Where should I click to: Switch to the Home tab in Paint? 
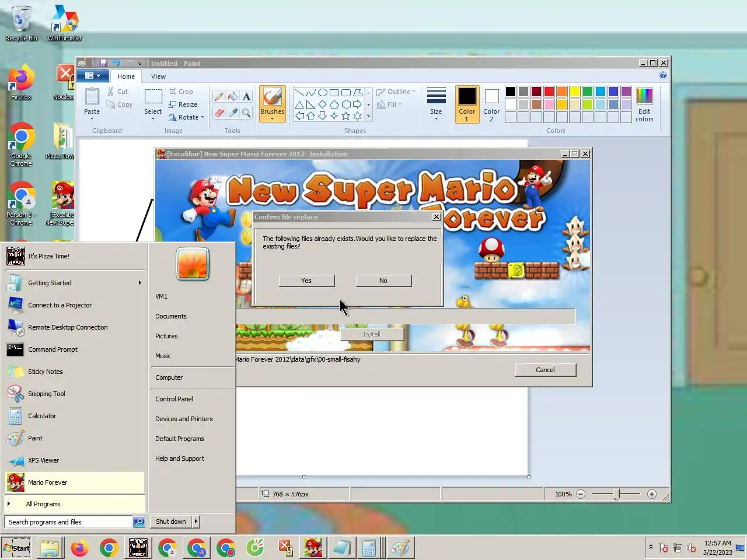pyautogui.click(x=126, y=76)
